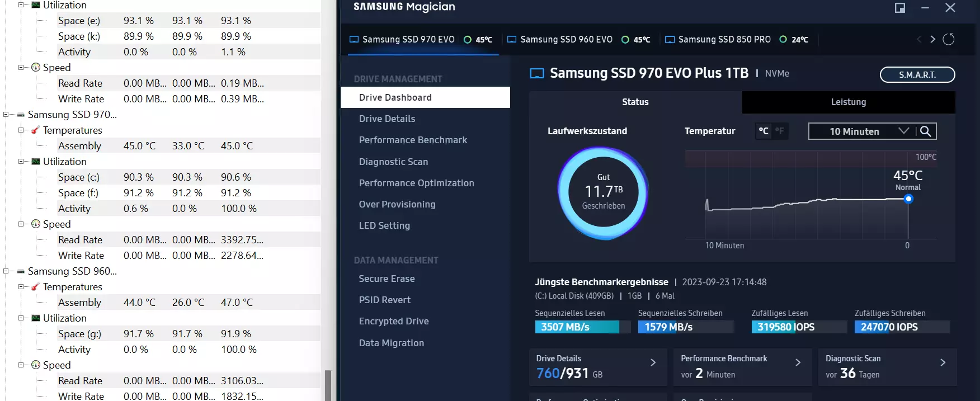Click the Sequenzielles Schreiben 1579 MB/s bar
The width and height of the screenshot is (980, 401).
point(686,327)
